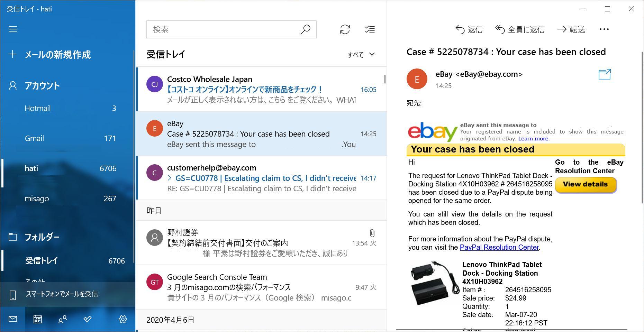644x332 pixels.
Task: Click the phone icon for mobile mail
Action: (x=13, y=295)
